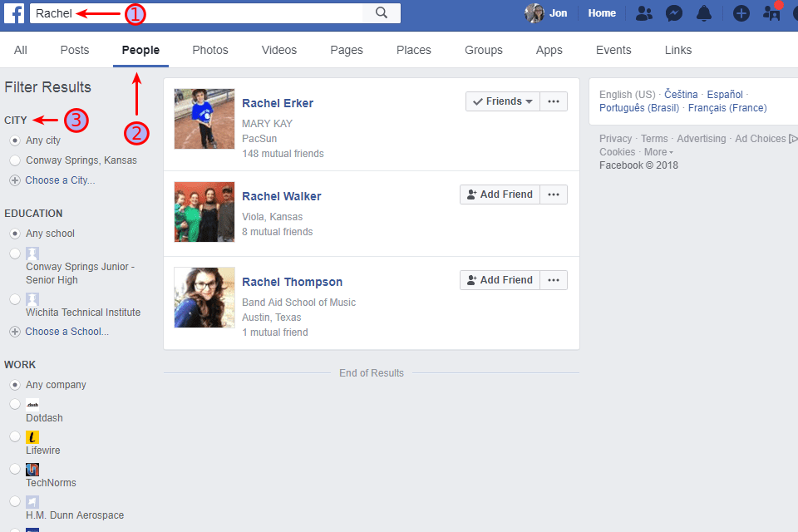Add Rachel Thompson as a friend
The height and width of the screenshot is (532, 798).
pyautogui.click(x=500, y=280)
